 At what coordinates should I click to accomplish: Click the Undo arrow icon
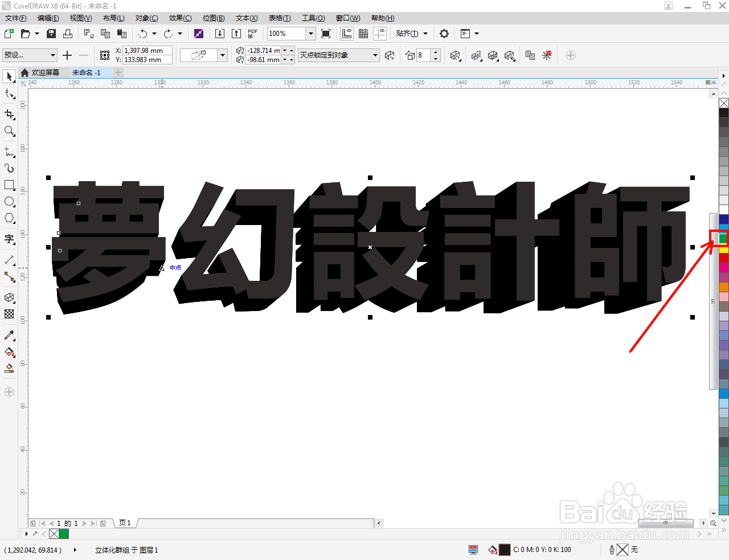[x=143, y=34]
